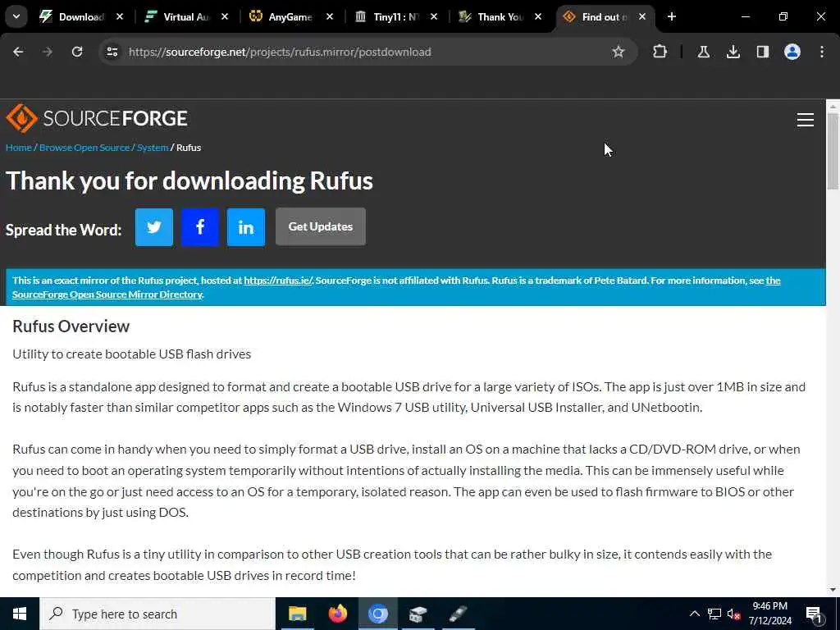Click 'Utility to create bootable USB flash drives'

click(132, 354)
